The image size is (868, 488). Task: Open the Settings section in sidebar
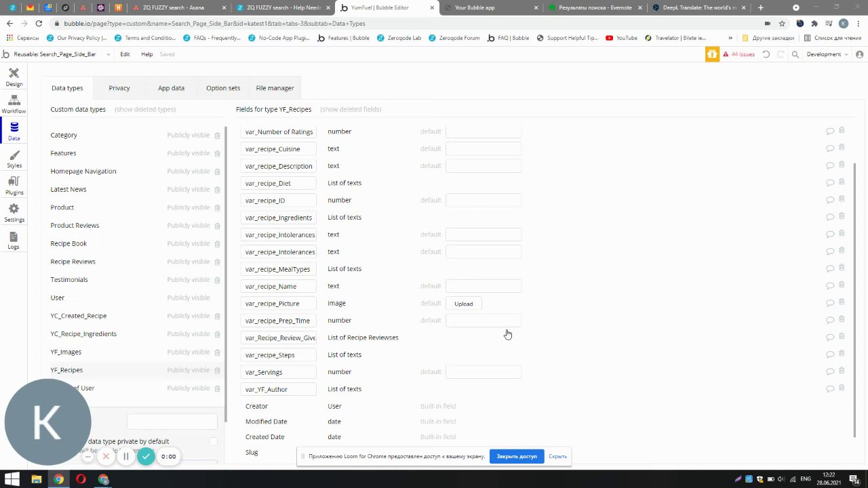tap(14, 213)
